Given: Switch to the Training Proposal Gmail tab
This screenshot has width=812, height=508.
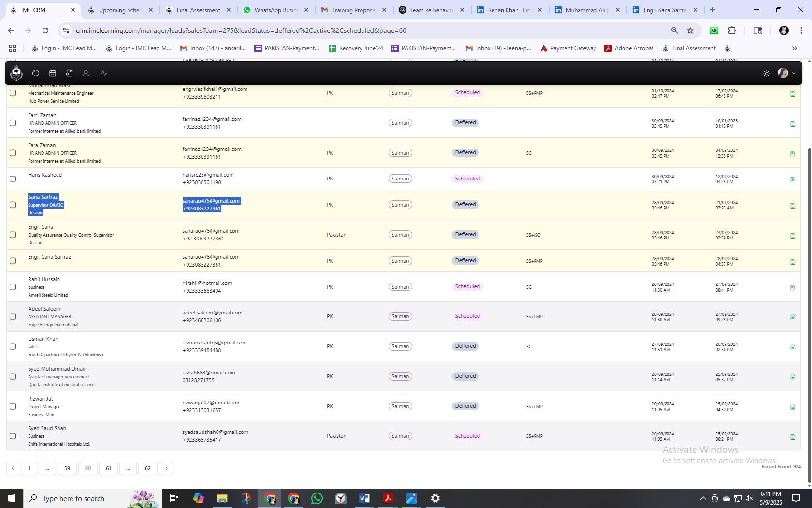Looking at the screenshot, I should [x=354, y=10].
